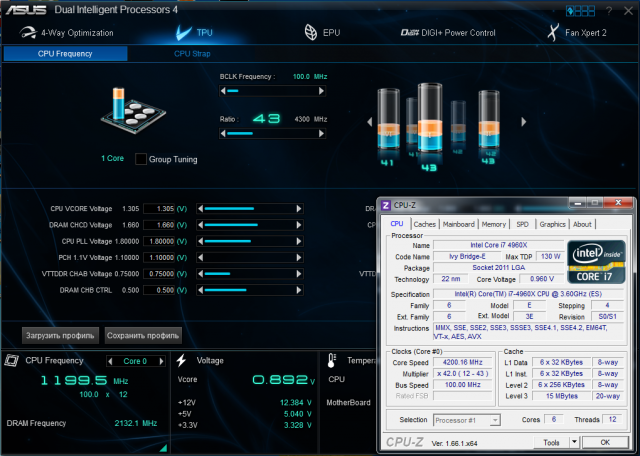Open DIGI+ Power Control section

click(448, 33)
